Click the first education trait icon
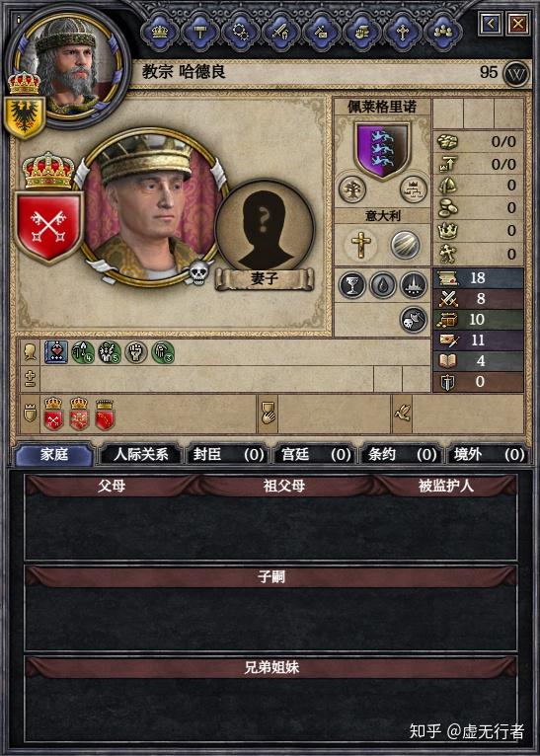The width and height of the screenshot is (540, 756). (x=56, y=352)
